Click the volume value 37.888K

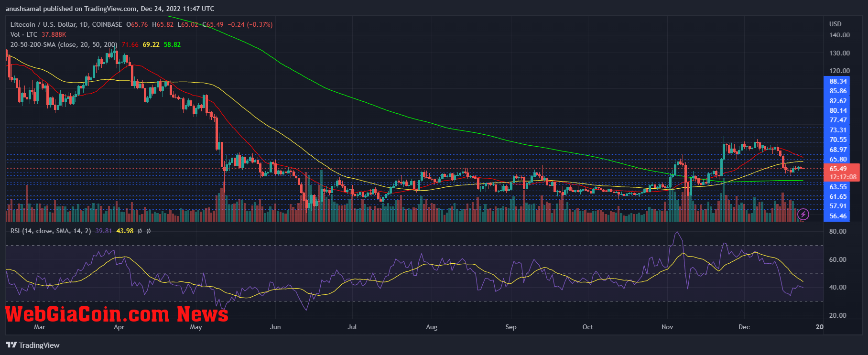54,34
